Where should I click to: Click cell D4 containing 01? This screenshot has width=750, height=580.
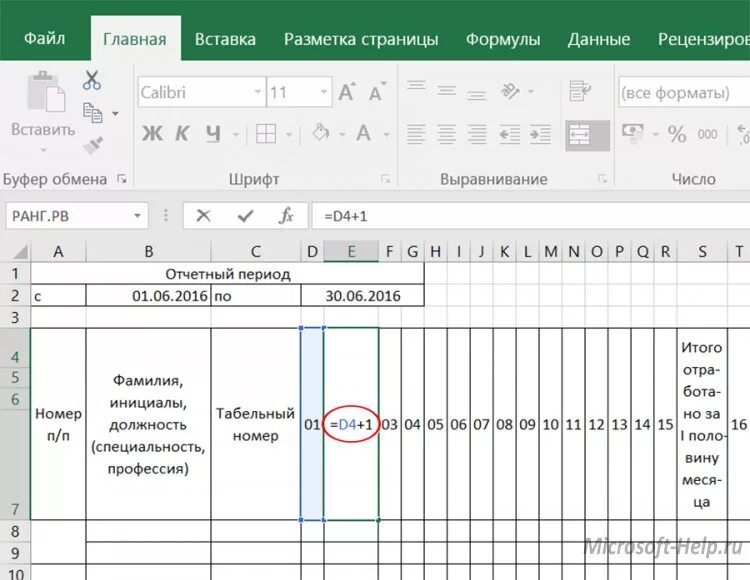point(312,424)
